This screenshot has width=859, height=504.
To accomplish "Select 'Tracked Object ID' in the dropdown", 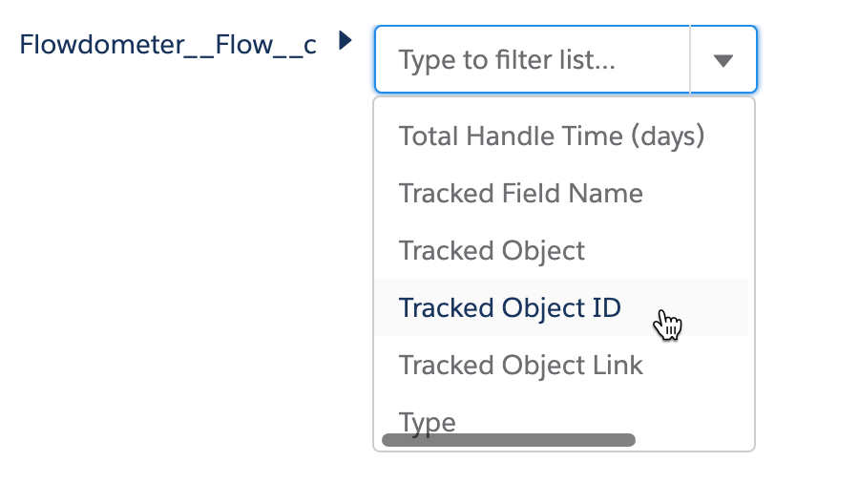I will [510, 308].
